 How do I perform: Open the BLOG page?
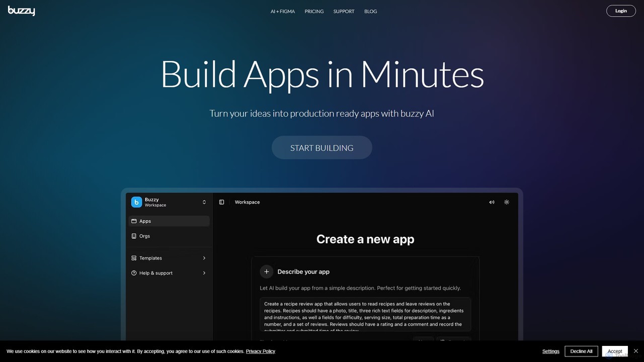[370, 11]
